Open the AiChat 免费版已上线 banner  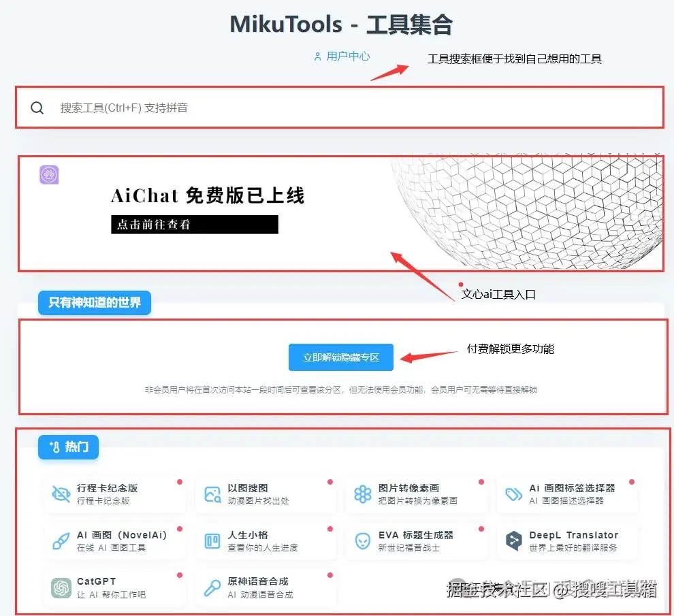click(x=341, y=213)
